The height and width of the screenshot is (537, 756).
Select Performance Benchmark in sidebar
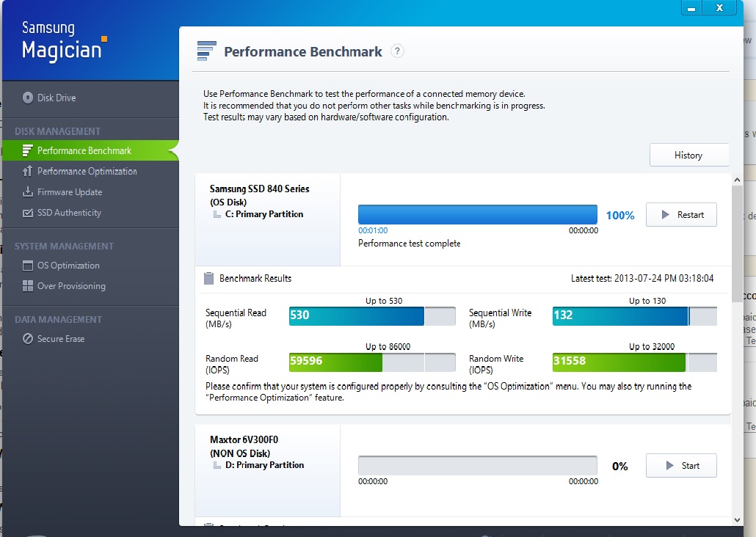point(90,151)
